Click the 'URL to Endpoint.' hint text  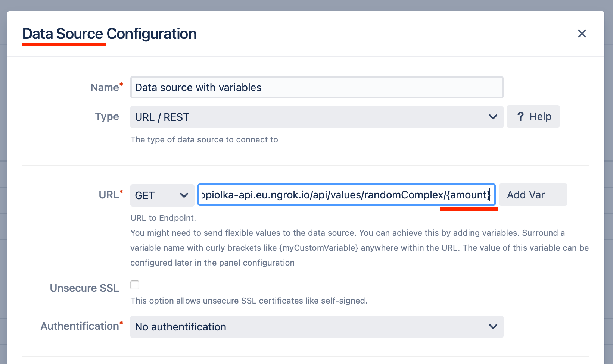point(163,218)
